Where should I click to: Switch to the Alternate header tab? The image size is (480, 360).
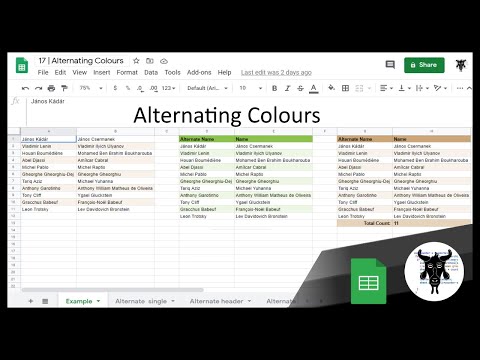[x=216, y=301]
